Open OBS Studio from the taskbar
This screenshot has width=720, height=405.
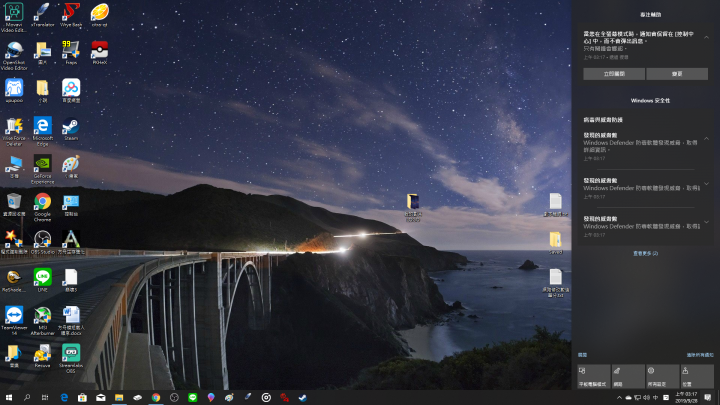coord(174,398)
